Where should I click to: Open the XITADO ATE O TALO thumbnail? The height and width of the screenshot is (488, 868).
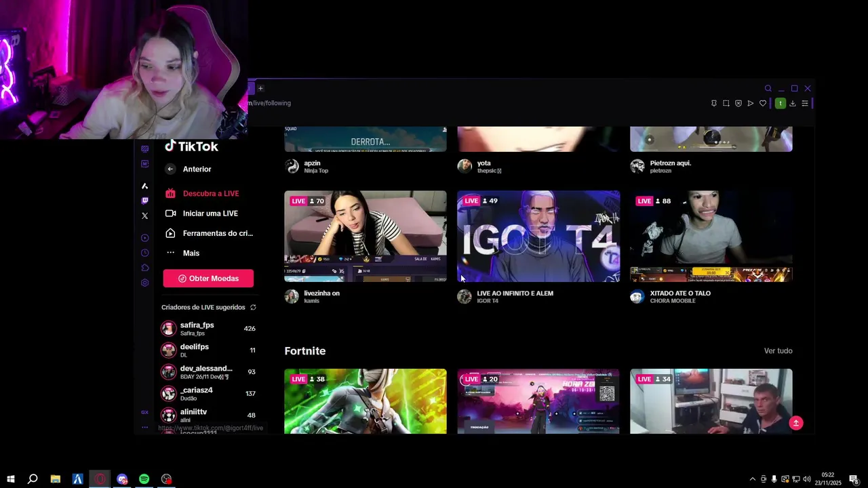click(711, 236)
